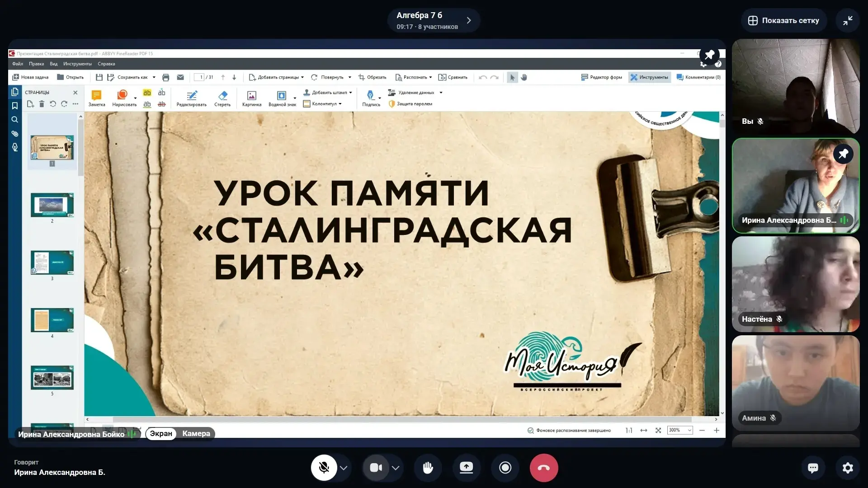Image resolution: width=868 pixels, height=488 pixels.
Task: Switch to the Камера view tab
Action: coord(196,434)
